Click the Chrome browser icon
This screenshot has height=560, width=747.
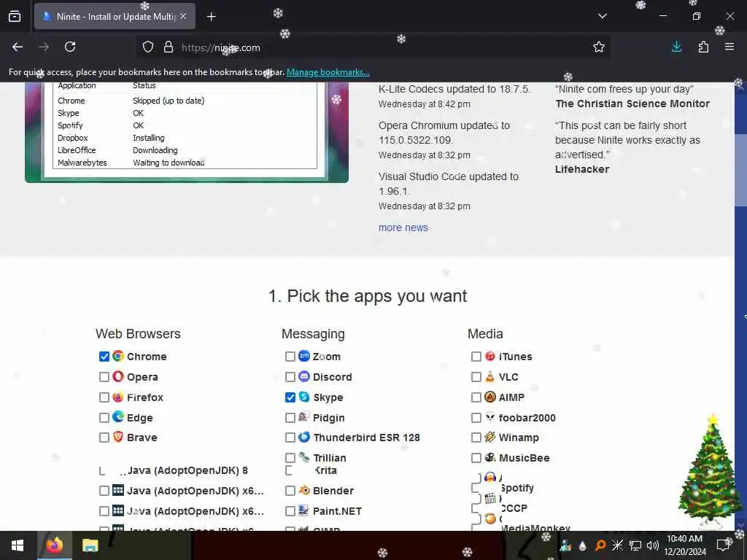118,356
